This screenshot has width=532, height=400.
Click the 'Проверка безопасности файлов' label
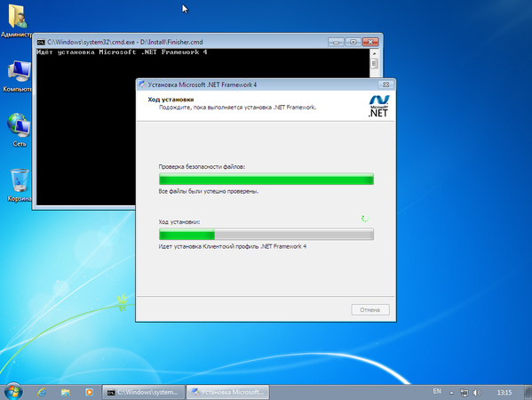tap(202, 167)
